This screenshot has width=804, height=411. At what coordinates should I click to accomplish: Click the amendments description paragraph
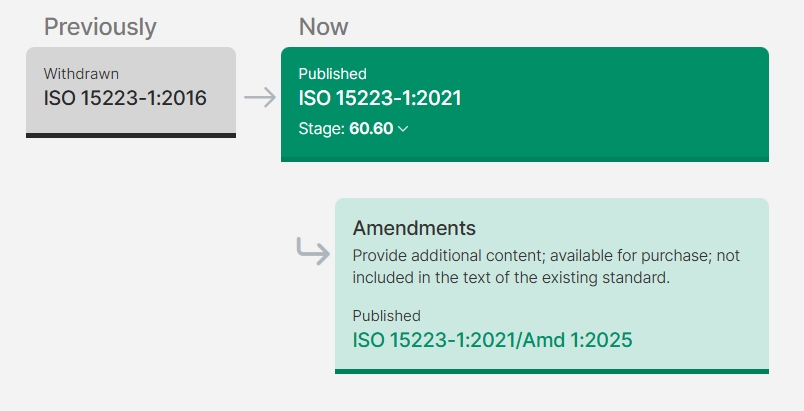pos(546,266)
